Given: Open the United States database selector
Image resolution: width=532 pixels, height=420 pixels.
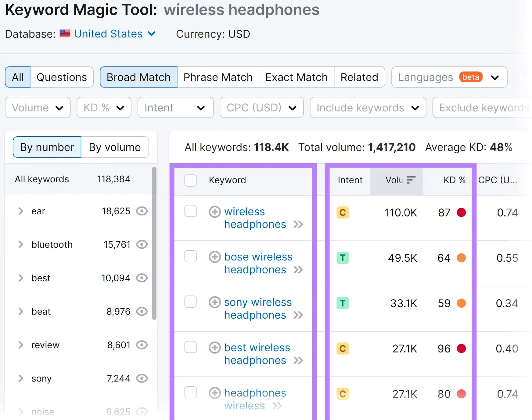Looking at the screenshot, I should coord(108,34).
